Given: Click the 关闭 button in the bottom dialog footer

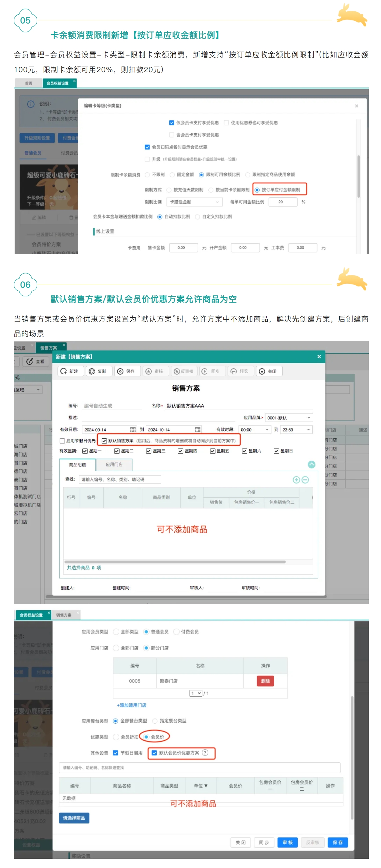Looking at the screenshot, I should tap(241, 842).
